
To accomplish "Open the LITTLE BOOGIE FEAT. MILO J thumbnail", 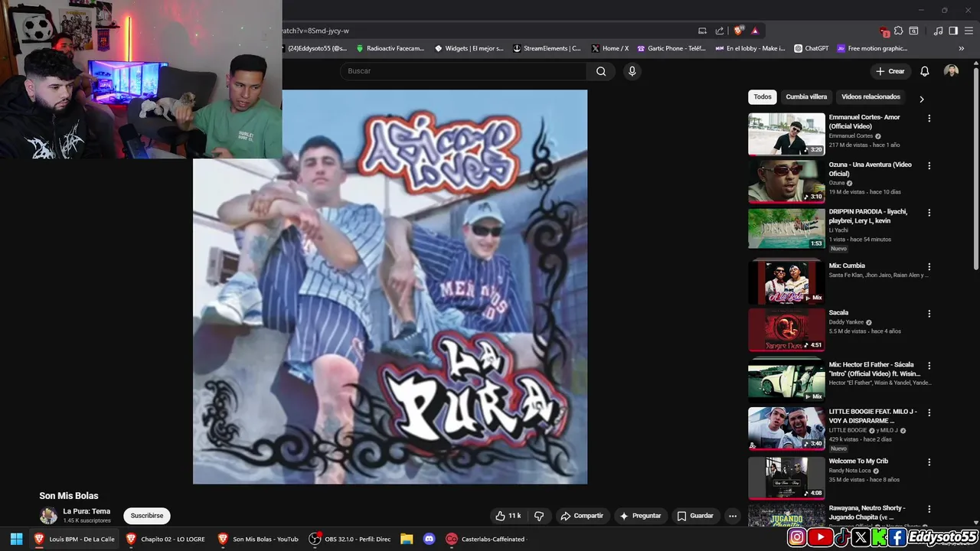I will [786, 428].
